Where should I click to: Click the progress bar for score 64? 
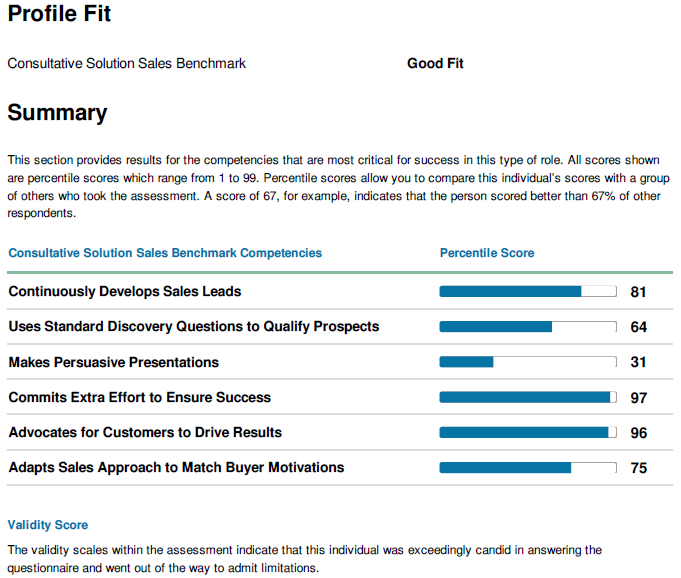tap(528, 327)
